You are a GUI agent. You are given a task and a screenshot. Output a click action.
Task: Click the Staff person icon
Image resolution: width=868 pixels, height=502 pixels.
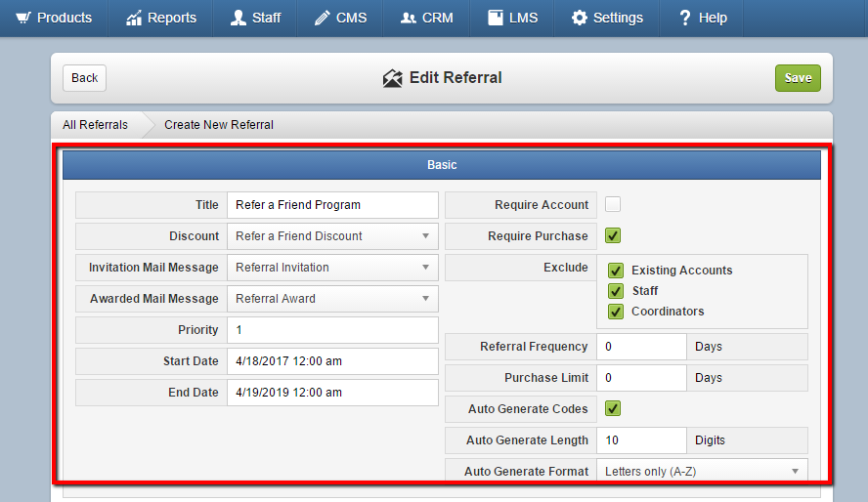point(239,18)
